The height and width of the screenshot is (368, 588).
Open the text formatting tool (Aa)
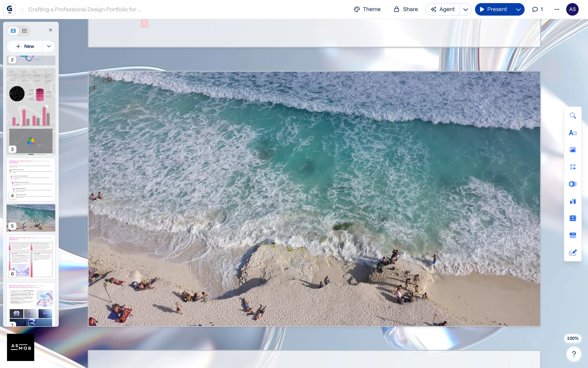tap(572, 133)
